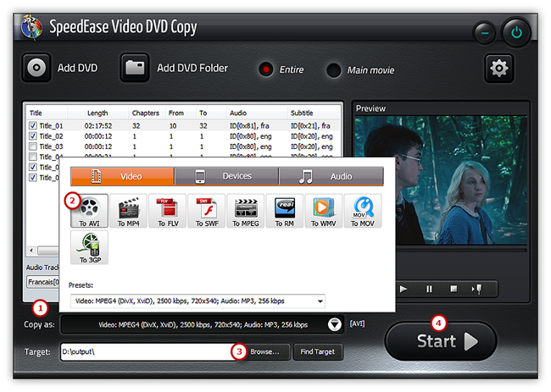Choose the To 3GP format icon
The image size is (551, 392).
89,247
